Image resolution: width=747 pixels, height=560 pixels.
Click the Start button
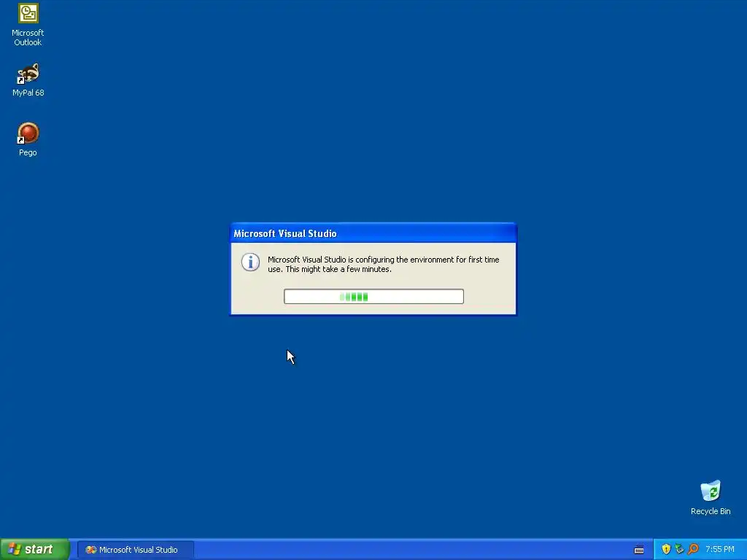point(35,550)
